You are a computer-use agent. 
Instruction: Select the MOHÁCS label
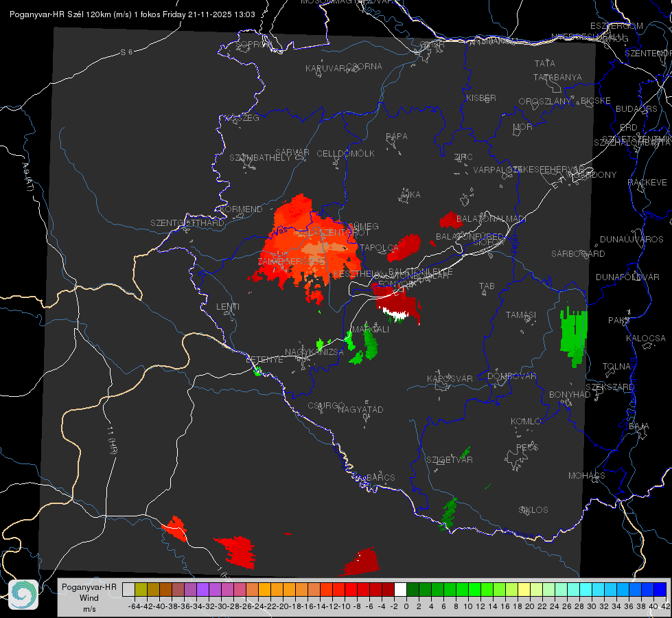tap(587, 476)
